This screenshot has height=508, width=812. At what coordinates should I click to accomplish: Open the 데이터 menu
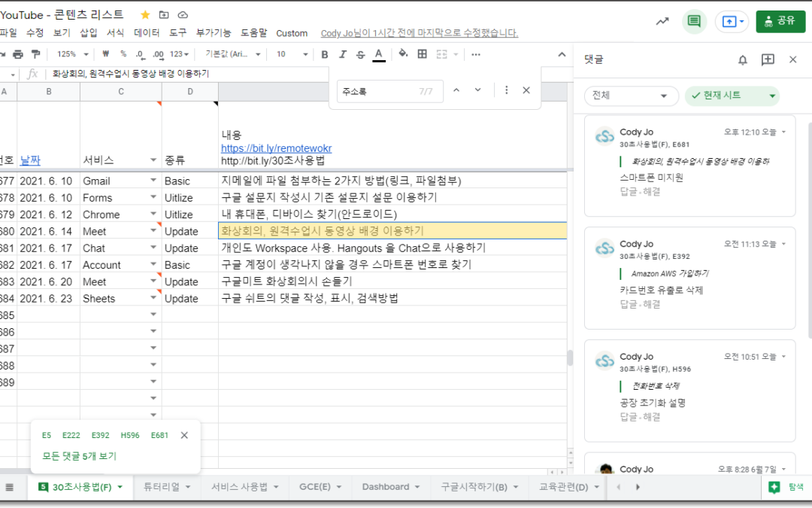147,32
